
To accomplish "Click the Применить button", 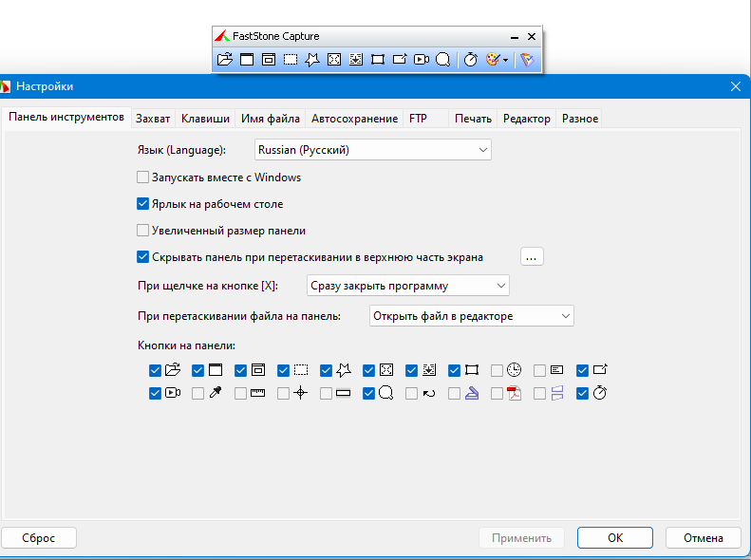I will [x=521, y=538].
